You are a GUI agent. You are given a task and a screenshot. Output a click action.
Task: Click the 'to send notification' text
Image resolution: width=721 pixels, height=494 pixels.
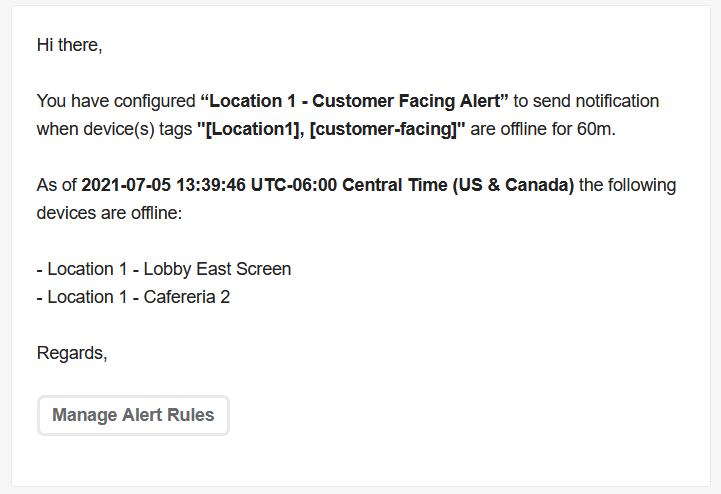point(586,101)
